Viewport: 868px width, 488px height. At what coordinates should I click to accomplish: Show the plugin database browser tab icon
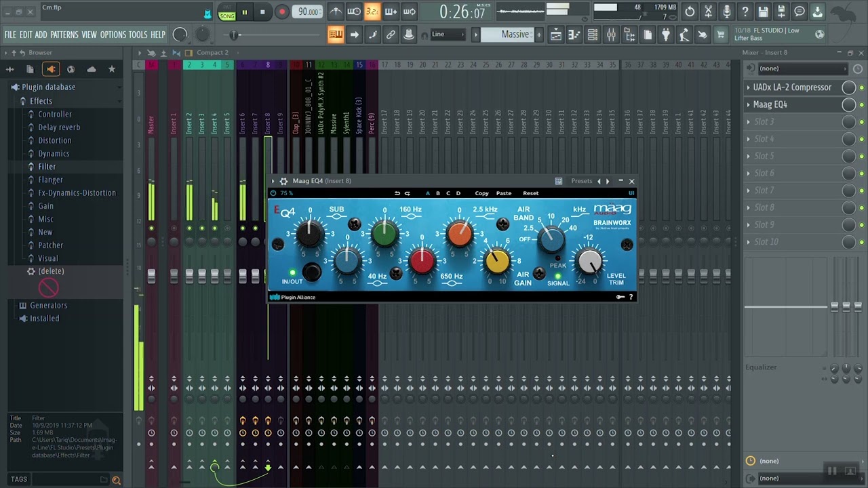(51, 69)
